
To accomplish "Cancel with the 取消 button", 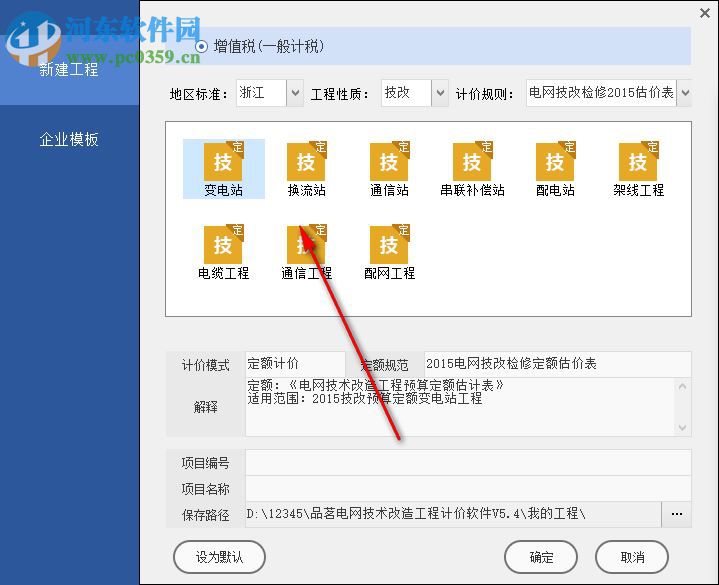I will [x=632, y=557].
